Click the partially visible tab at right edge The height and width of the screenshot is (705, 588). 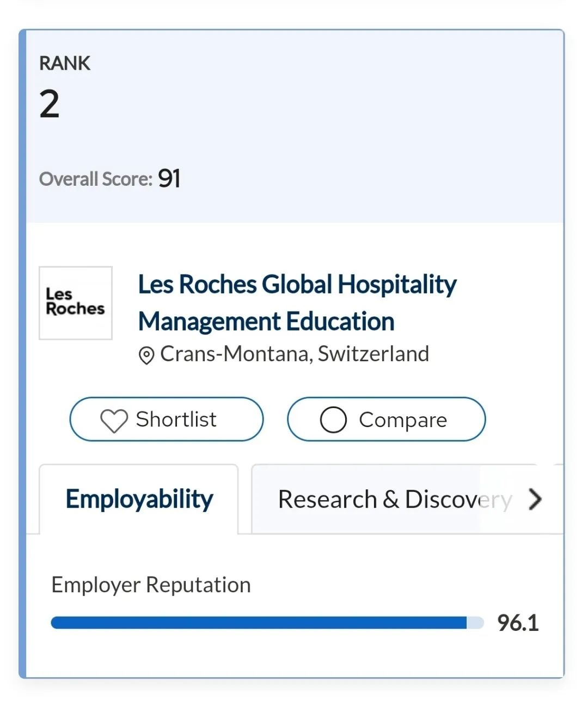tap(558, 499)
